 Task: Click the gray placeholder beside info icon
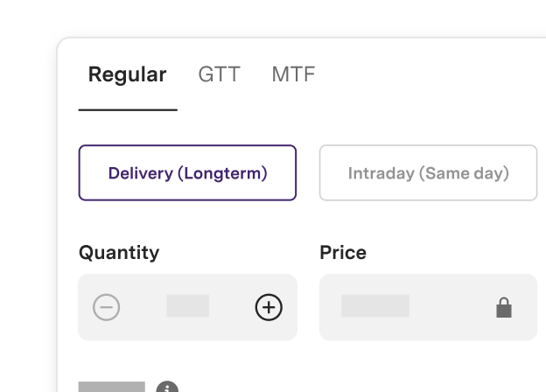[x=112, y=387]
